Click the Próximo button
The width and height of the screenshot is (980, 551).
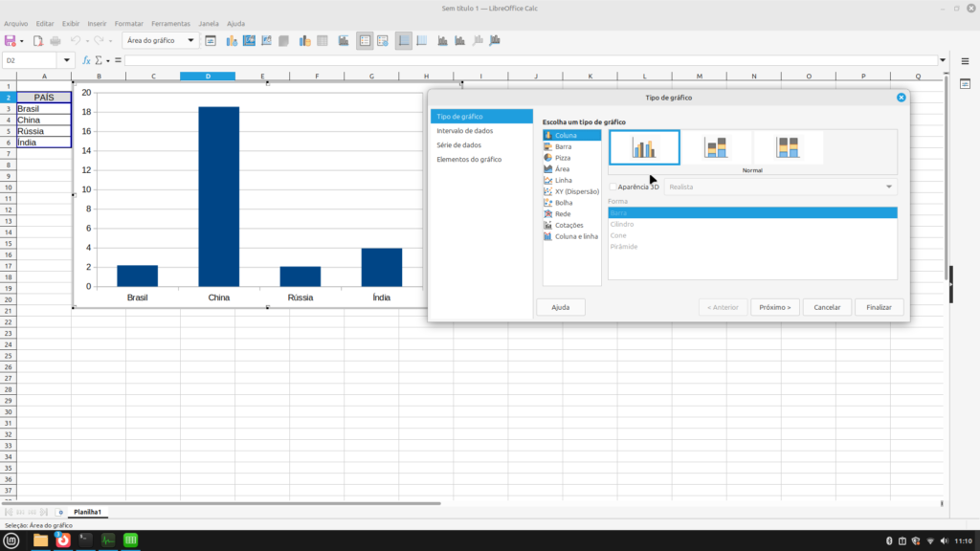tap(775, 307)
